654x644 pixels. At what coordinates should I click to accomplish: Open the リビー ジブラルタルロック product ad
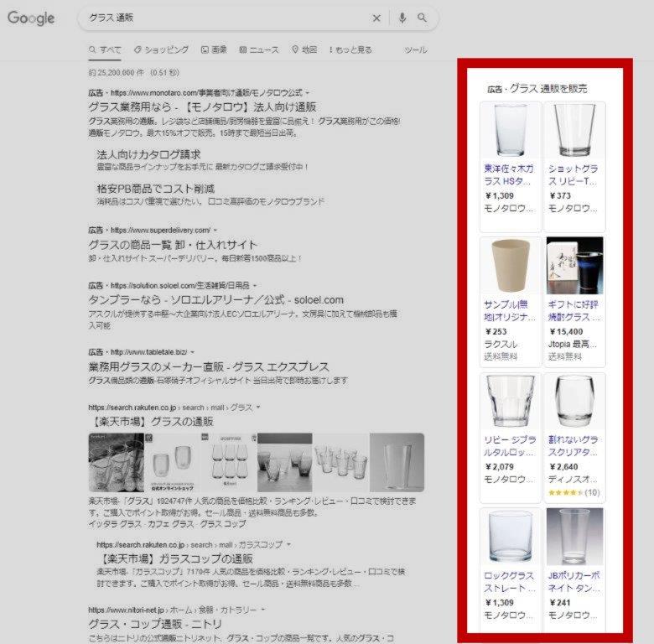510,446
